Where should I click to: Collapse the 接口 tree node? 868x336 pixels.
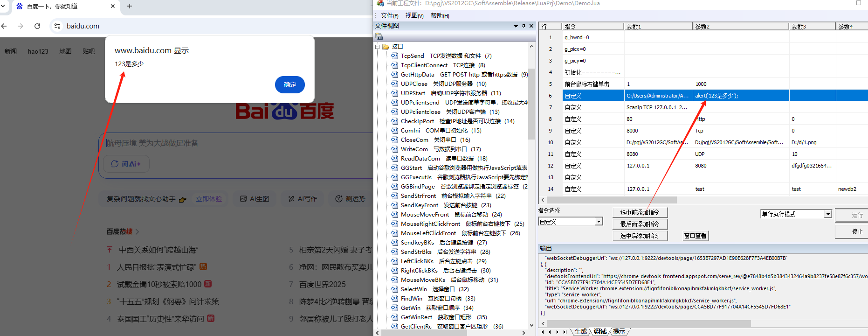378,47
